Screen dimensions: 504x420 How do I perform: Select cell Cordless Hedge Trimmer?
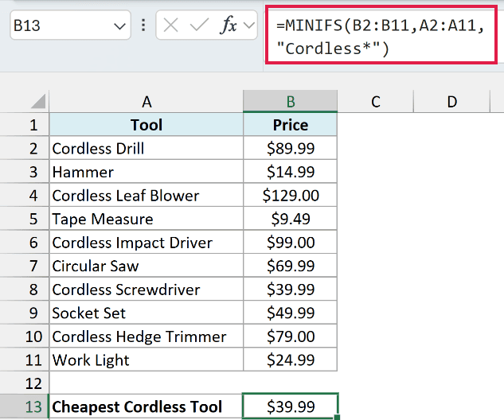(x=147, y=336)
